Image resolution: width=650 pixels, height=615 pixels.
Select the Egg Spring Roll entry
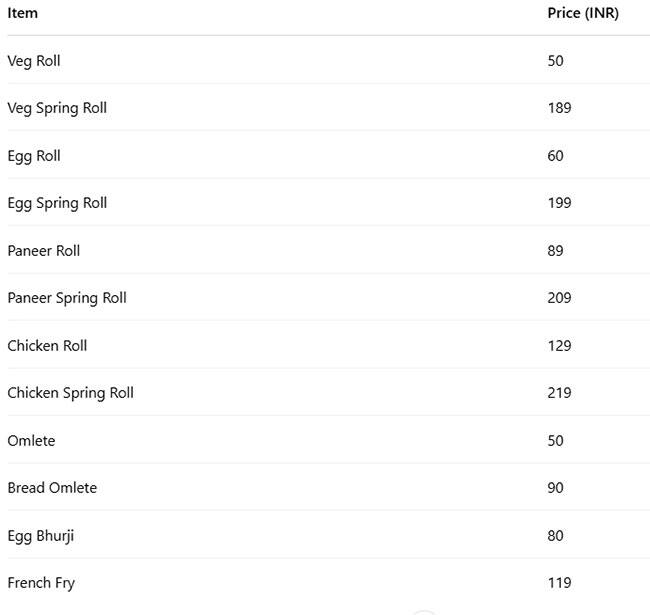[x=57, y=203]
